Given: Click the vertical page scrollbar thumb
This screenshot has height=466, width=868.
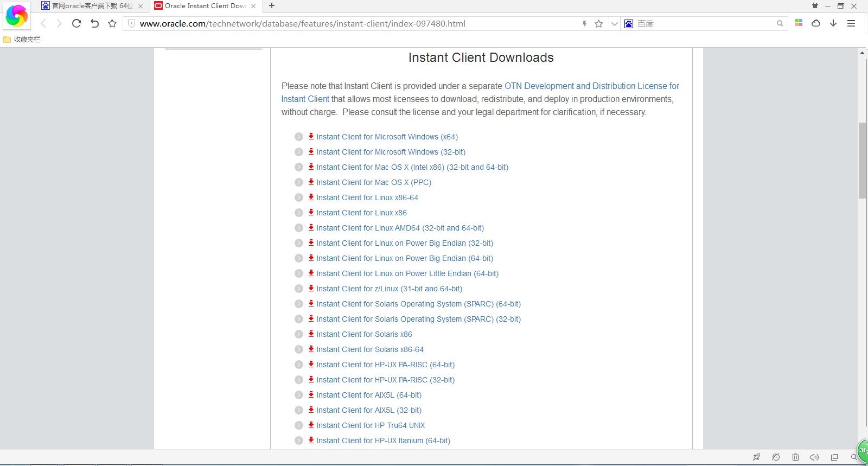Looking at the screenshot, I should click(862, 161).
